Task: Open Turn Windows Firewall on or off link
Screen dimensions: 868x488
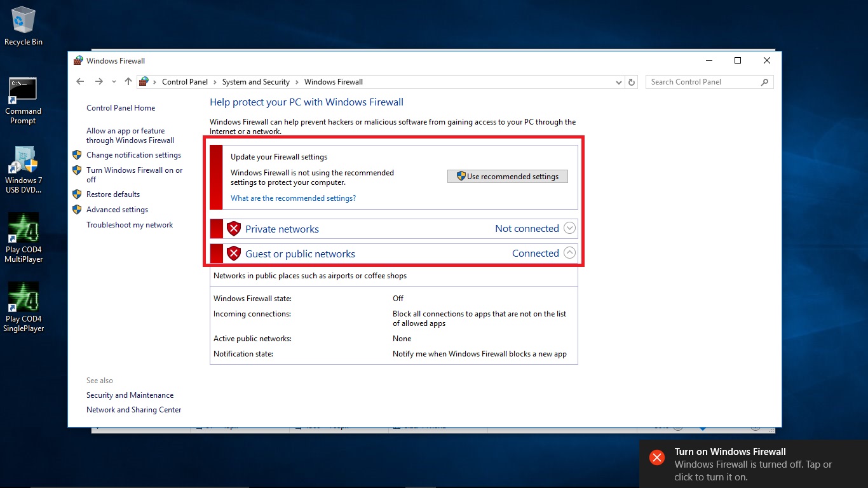Action: coord(135,175)
